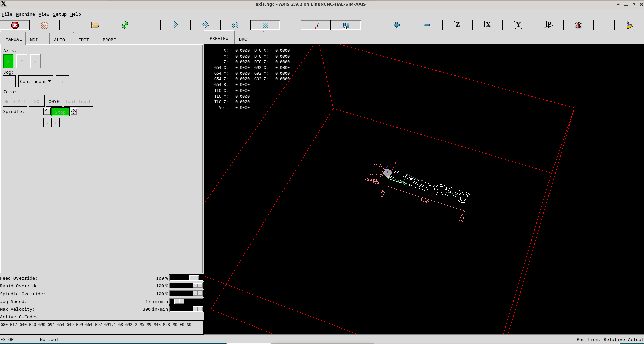Zoom in with the plus icon

396,25
